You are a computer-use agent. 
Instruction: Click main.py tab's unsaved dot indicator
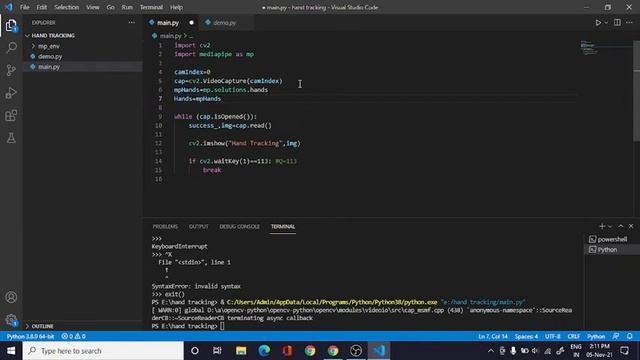pyautogui.click(x=191, y=22)
